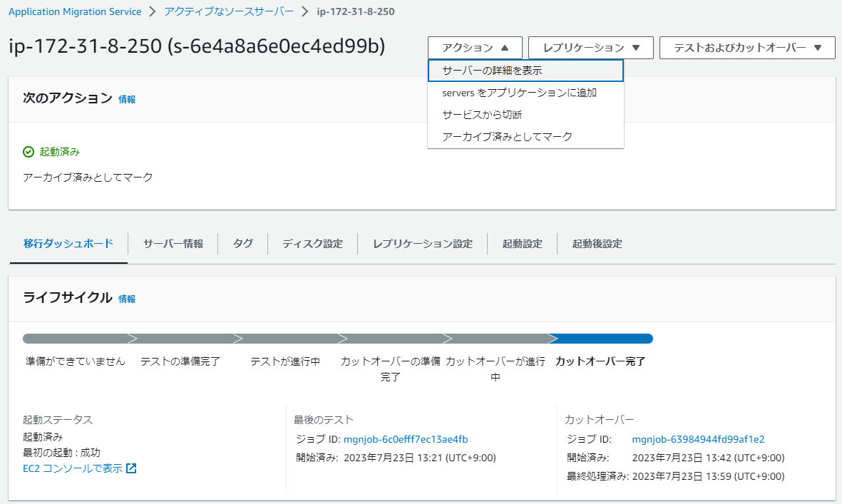Screen dimensions: 842x504
Task: Open the 起動設定 tab
Action: 522,244
